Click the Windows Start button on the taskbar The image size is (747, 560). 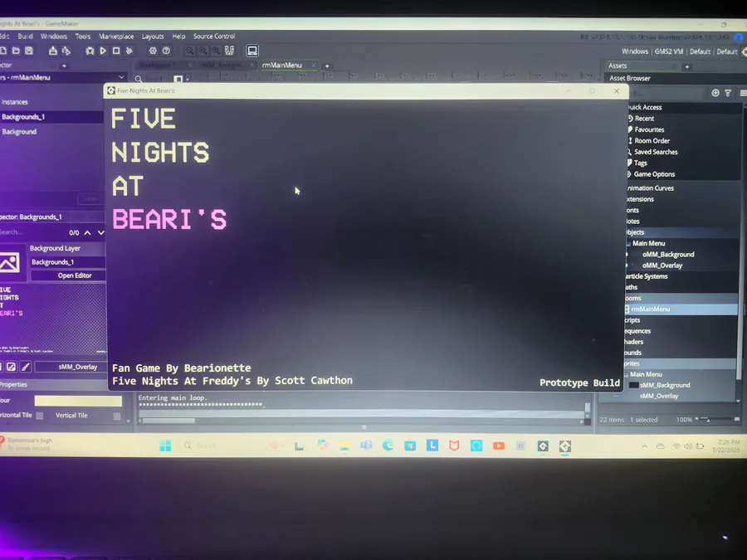pyautogui.click(x=165, y=446)
